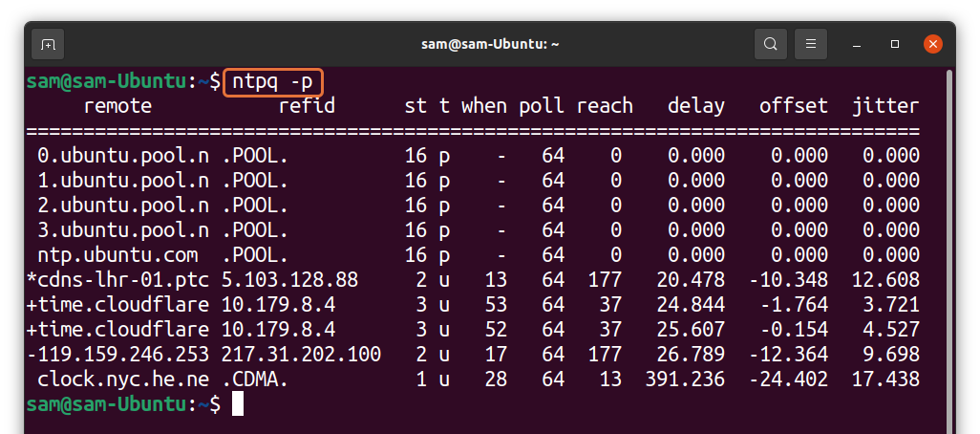
Task: Click when value 28 in clock.nyc row
Action: pos(496,379)
